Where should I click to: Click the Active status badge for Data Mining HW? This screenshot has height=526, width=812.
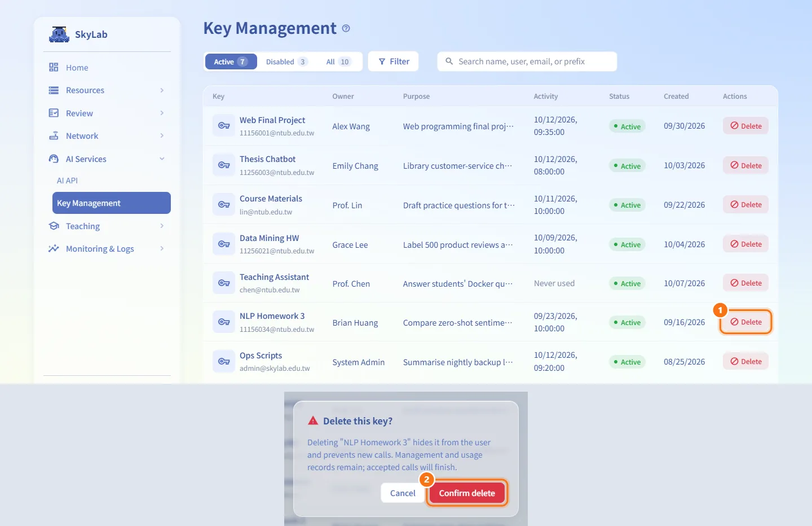coord(627,244)
